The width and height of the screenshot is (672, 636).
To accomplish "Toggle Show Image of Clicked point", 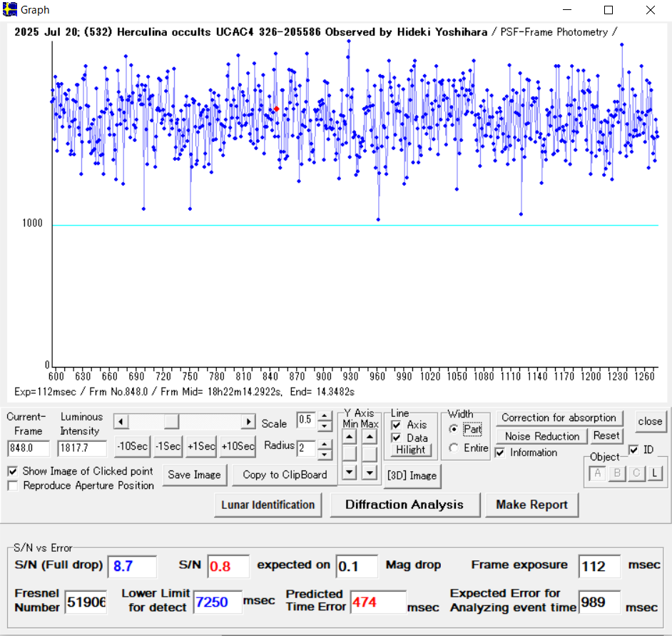I will click(13, 471).
